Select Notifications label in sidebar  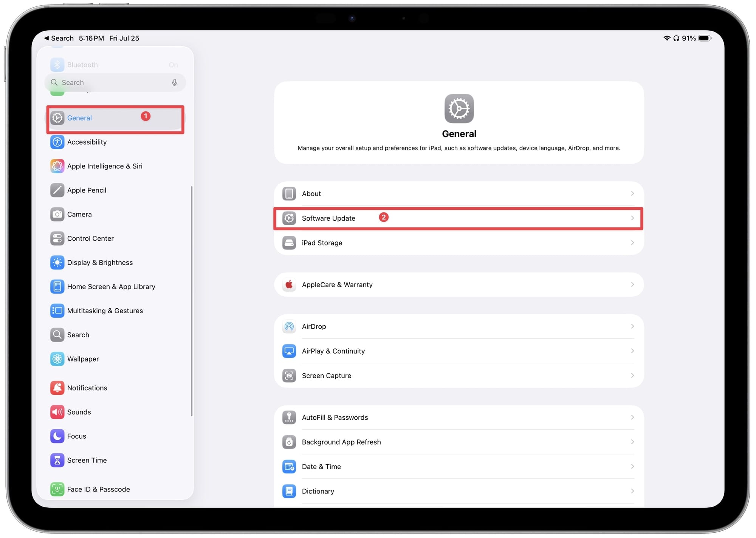[x=87, y=388]
